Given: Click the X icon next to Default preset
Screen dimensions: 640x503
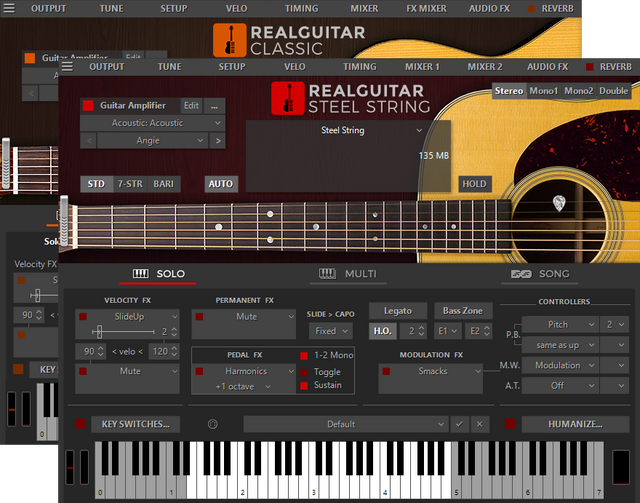Looking at the screenshot, I should pyautogui.click(x=479, y=424).
